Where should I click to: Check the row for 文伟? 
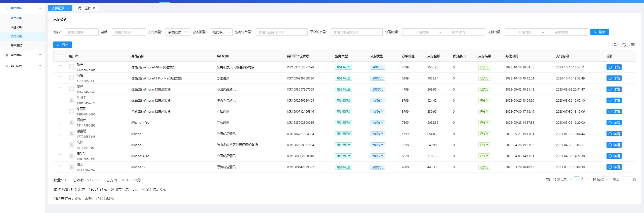60,145
